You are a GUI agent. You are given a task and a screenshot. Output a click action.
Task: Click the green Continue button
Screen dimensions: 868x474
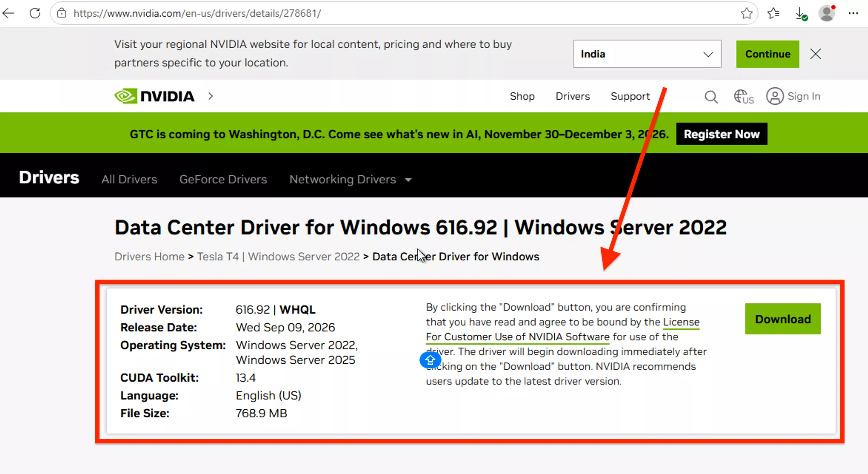[x=768, y=54]
